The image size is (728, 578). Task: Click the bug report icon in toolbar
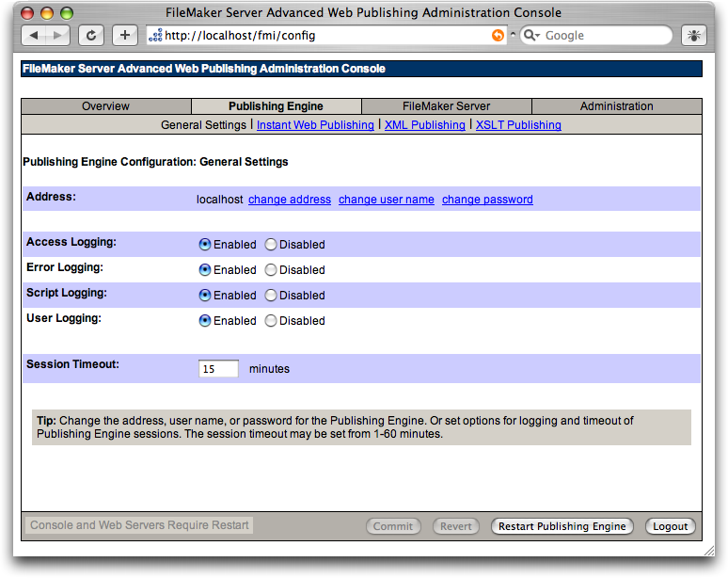pyautogui.click(x=693, y=36)
